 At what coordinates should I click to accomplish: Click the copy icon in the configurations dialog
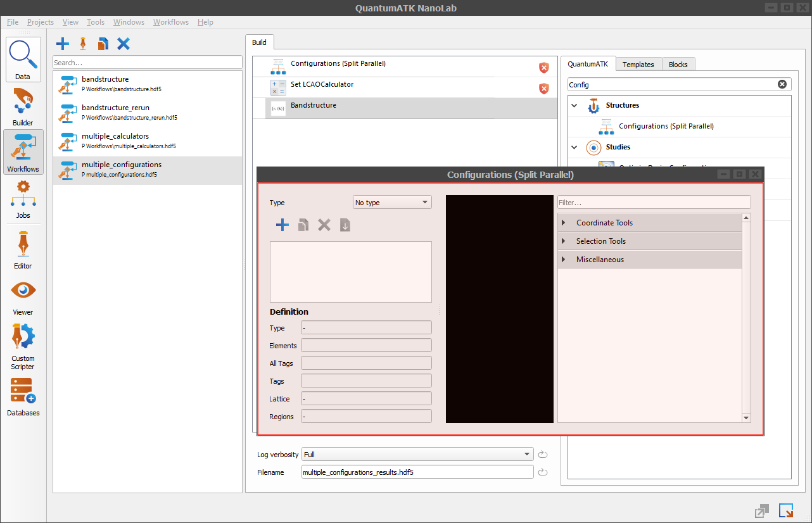(x=303, y=225)
